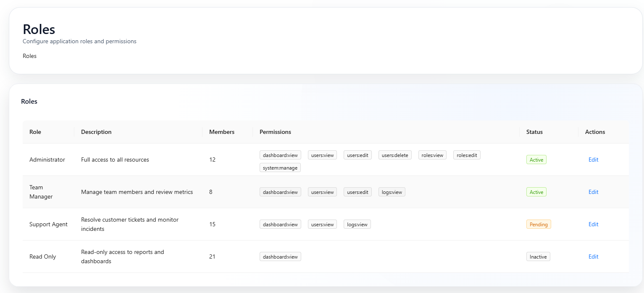Select Administrator's system:manage permission tag

[x=280, y=167]
